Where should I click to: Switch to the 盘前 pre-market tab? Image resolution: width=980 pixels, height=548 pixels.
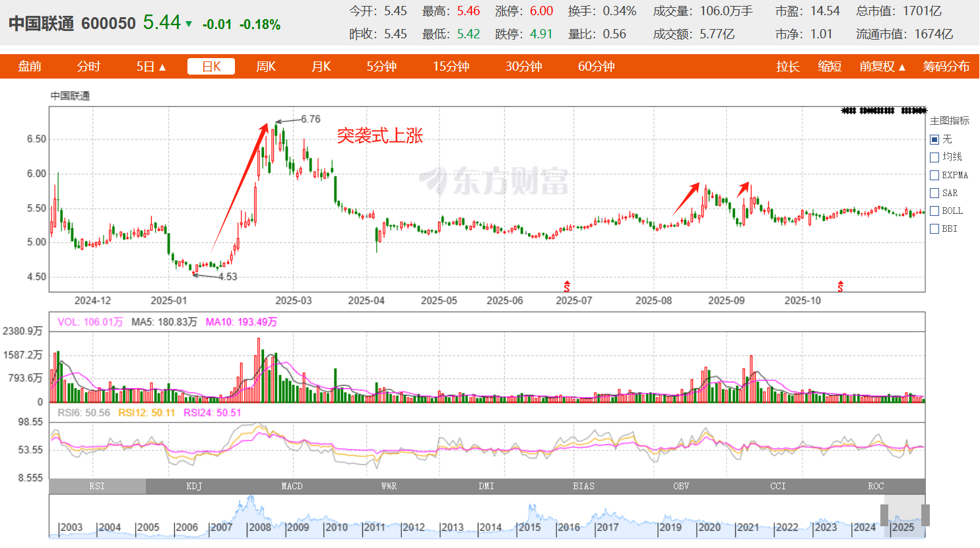point(30,67)
